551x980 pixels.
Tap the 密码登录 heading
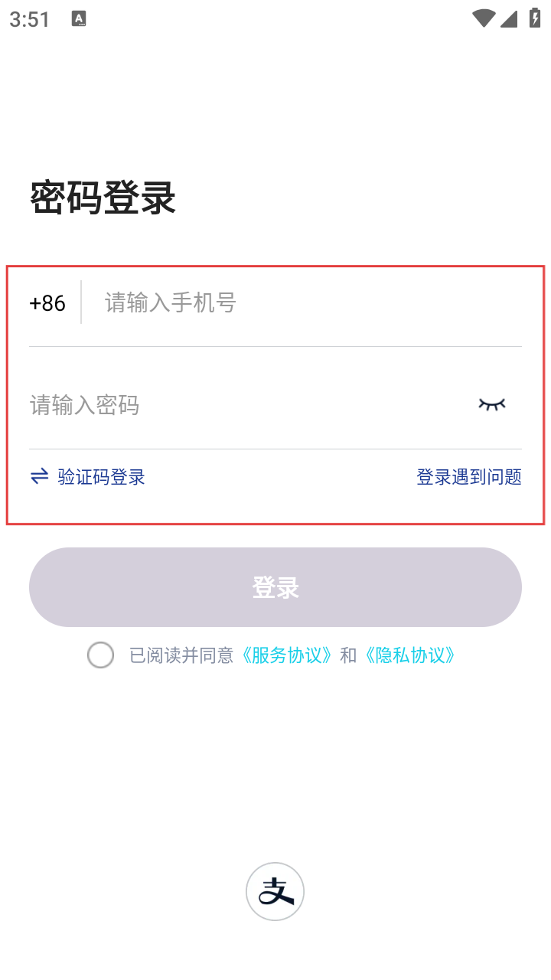(103, 198)
